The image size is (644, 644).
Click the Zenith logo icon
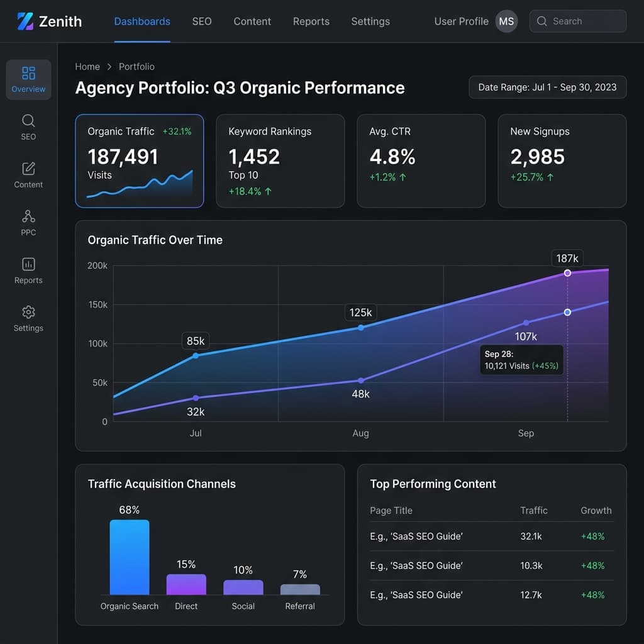click(x=25, y=21)
